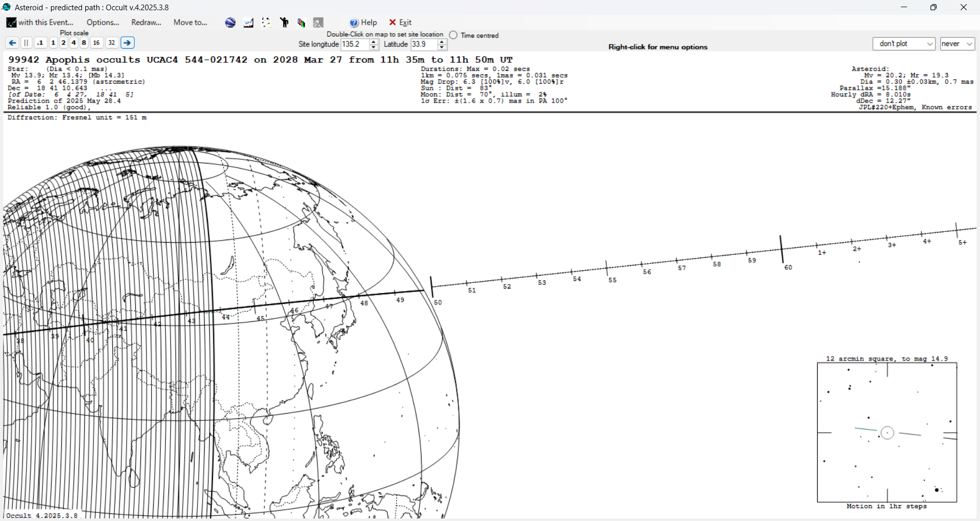Screen dimensions: 980x521
Task: Click the '12 arcmin square, to mag 14.9' label
Action: coord(887,359)
